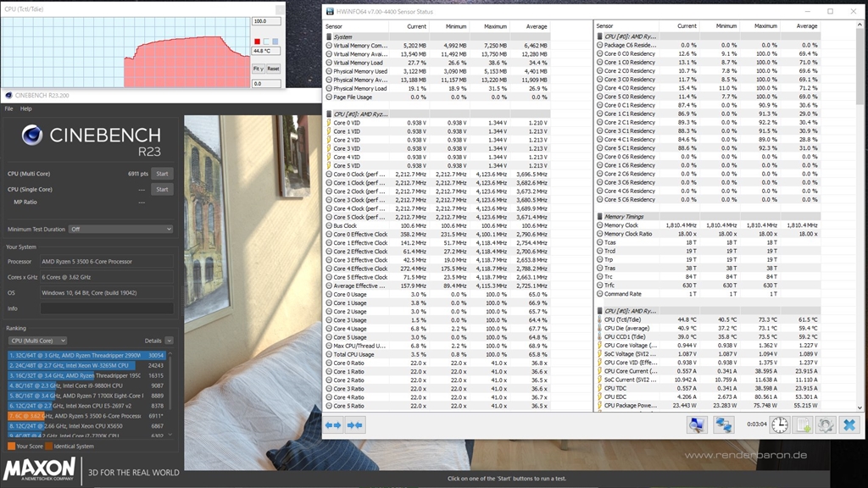Select the Max CPU/Thread Usage row
The height and width of the screenshot is (488, 868).
click(437, 346)
